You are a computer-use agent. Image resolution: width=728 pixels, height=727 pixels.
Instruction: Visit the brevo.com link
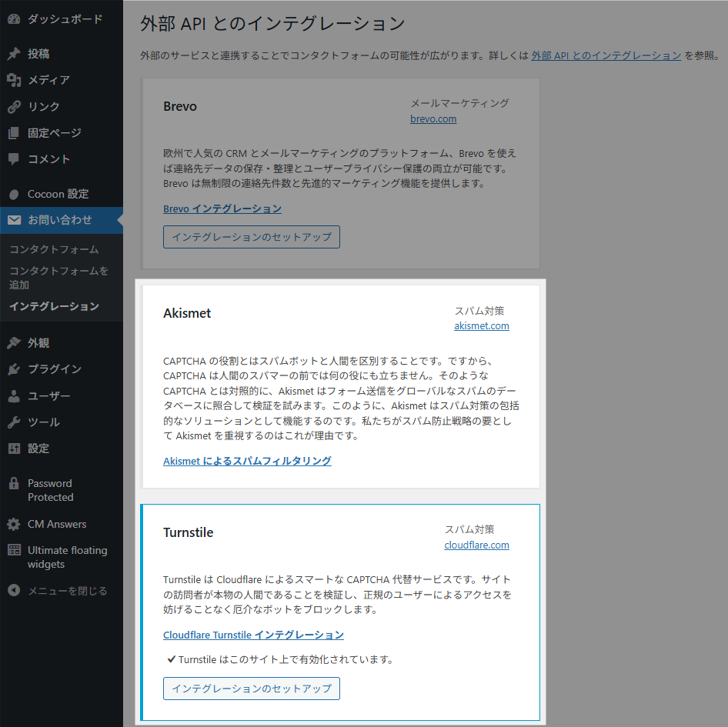click(x=433, y=118)
